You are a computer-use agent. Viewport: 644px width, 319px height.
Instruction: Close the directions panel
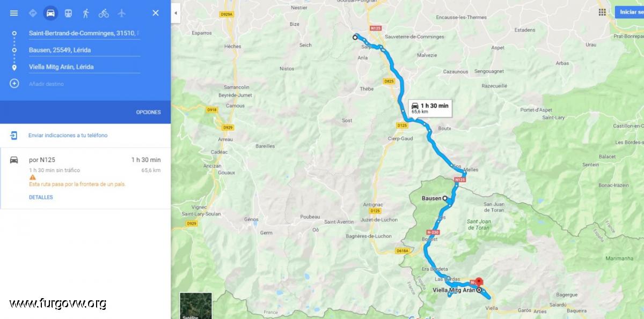156,13
